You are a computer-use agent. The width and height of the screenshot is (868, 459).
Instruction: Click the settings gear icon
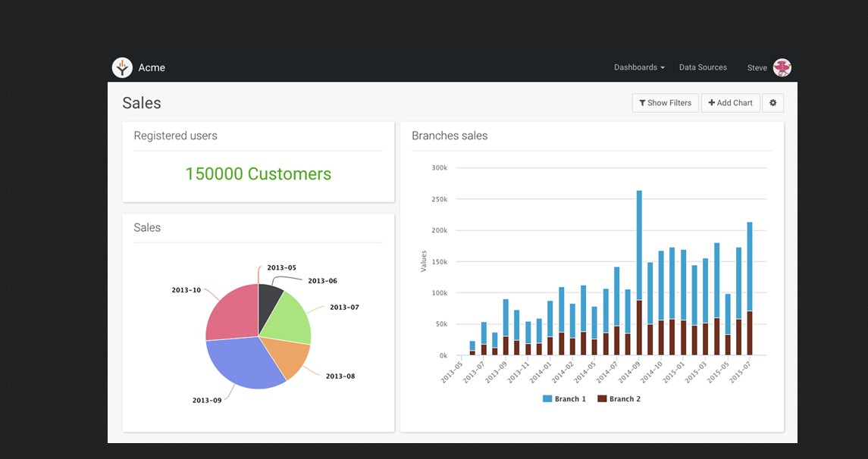(772, 103)
